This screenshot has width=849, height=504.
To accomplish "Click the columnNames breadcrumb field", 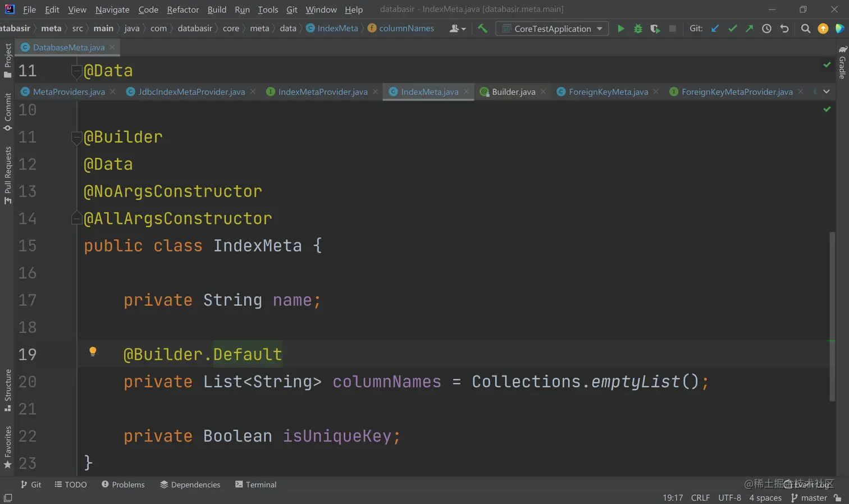I will coord(401,28).
